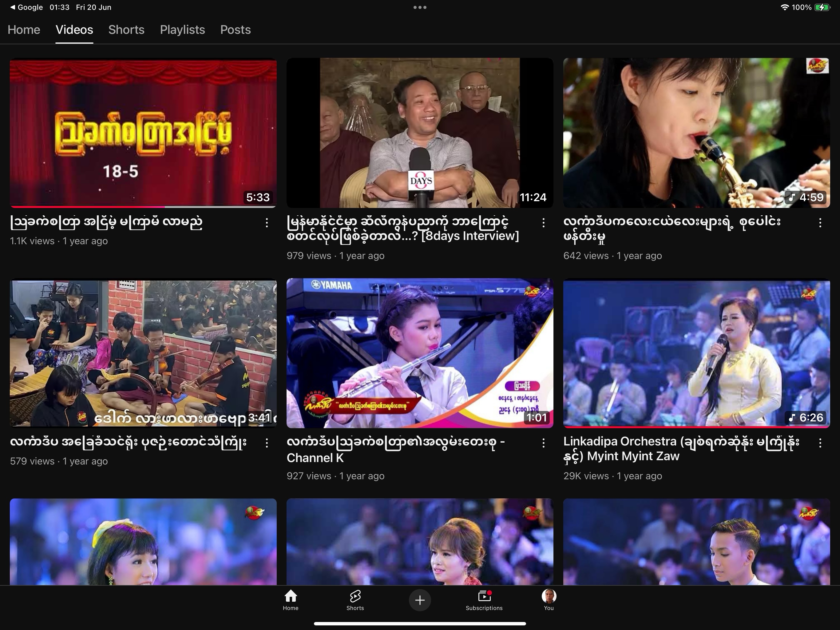The height and width of the screenshot is (630, 840).
Task: Switch to the channel Home tab
Action: click(24, 30)
